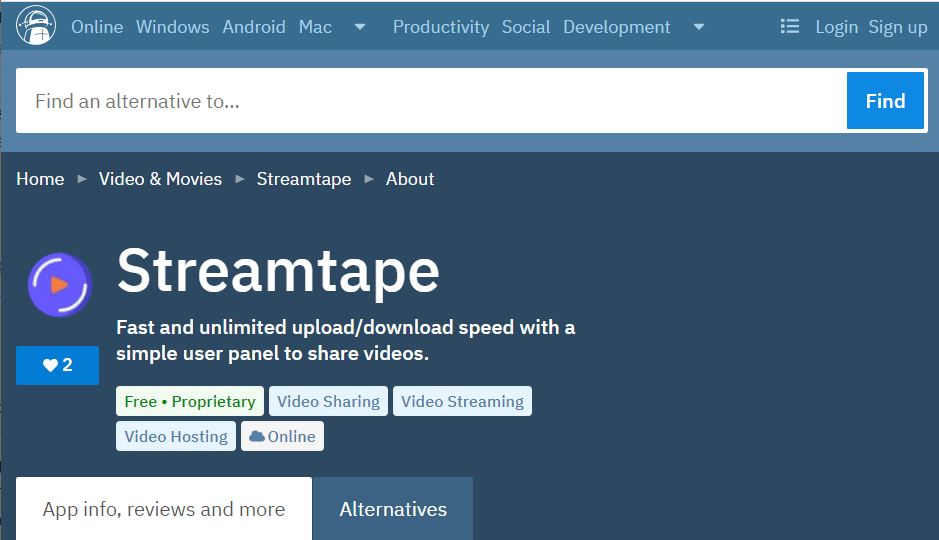Expand the platforms dropdown arrow after Mac
The width and height of the screenshot is (939, 540).
(360, 27)
